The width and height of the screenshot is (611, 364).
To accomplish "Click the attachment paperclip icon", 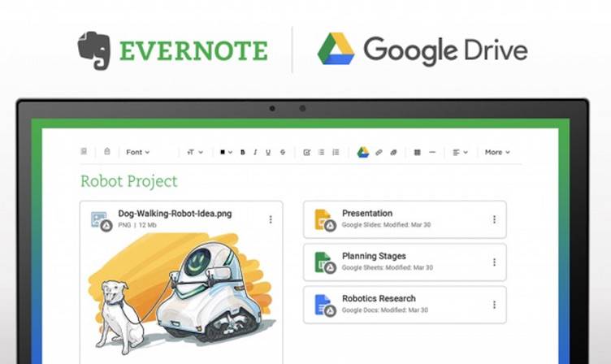I will (x=393, y=153).
